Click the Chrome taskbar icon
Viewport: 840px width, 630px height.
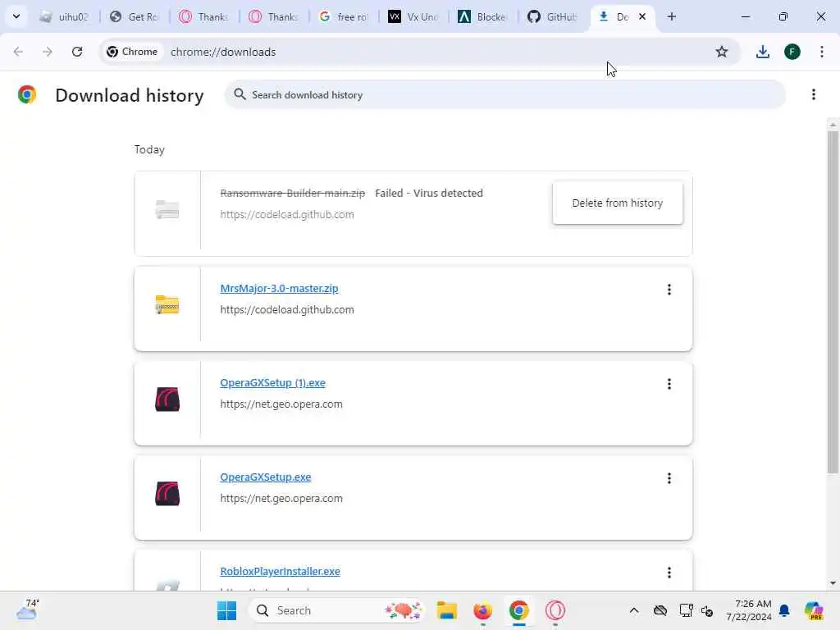pyautogui.click(x=518, y=610)
